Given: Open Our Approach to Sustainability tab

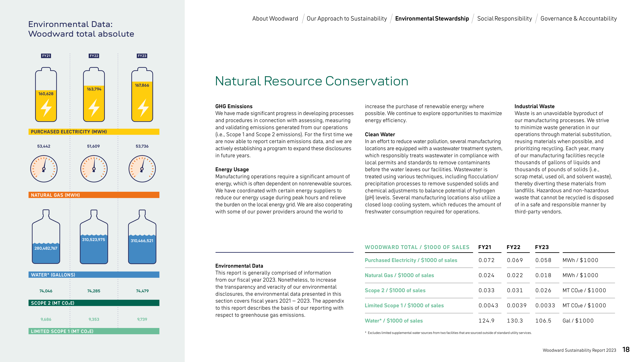Looking at the screenshot, I should click(347, 18).
